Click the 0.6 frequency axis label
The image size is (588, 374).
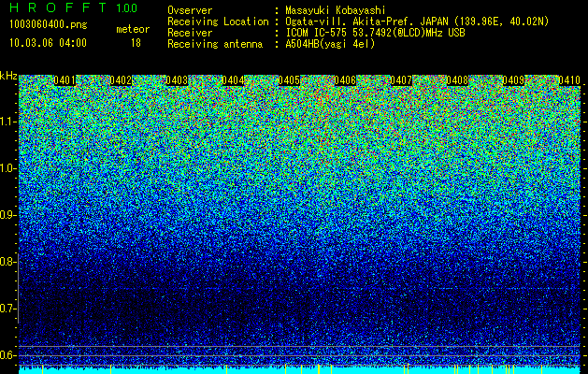7,355
